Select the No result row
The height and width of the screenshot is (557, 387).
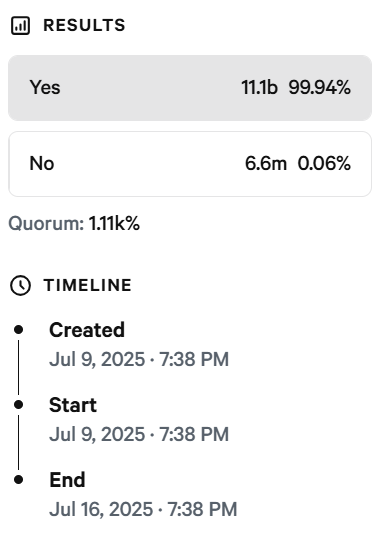coord(190,164)
